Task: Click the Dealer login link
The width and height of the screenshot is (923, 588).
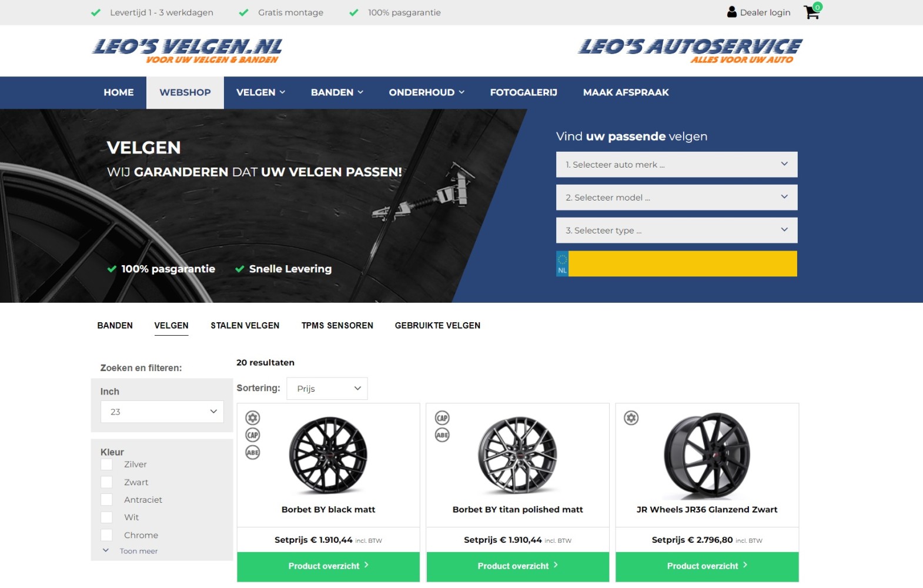Action: click(765, 12)
